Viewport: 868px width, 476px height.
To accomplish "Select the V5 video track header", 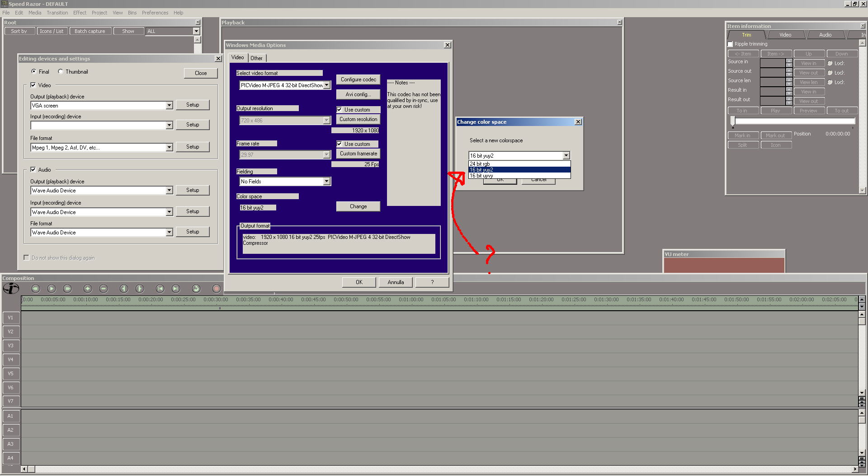I will [11, 373].
